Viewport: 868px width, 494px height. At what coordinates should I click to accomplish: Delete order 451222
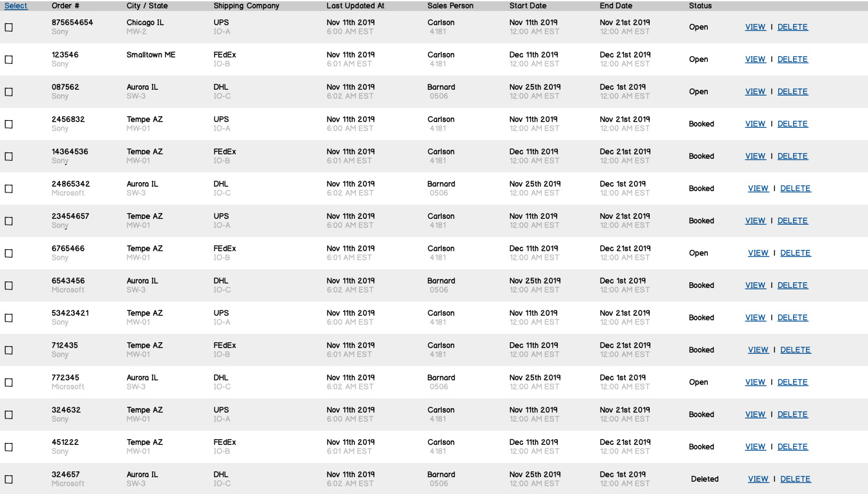[x=792, y=447]
